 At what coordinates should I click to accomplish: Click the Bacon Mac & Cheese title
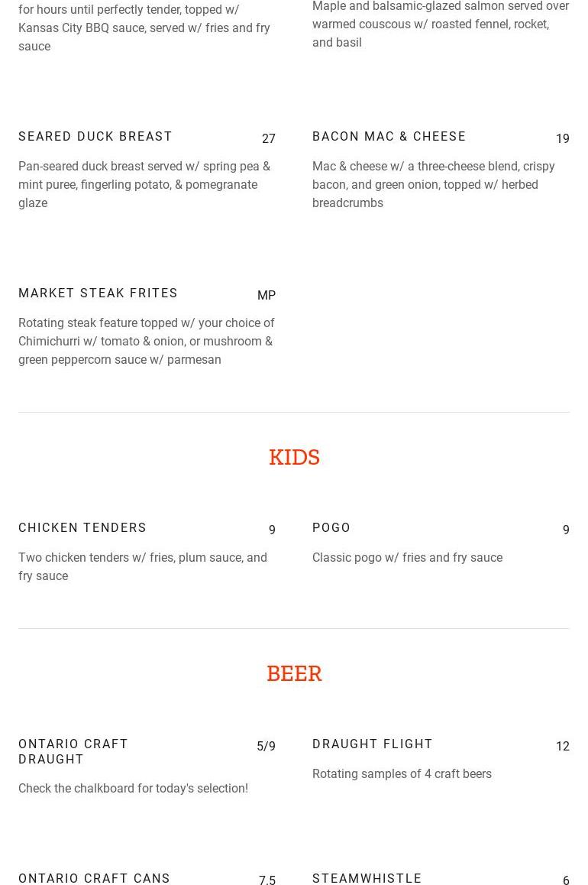[389, 137]
